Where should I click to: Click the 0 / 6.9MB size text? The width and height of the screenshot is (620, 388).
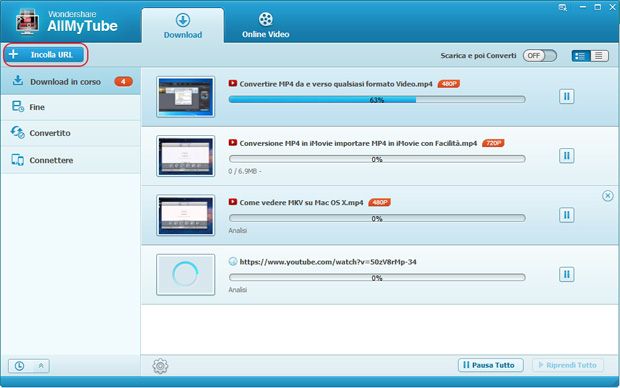coord(244,171)
